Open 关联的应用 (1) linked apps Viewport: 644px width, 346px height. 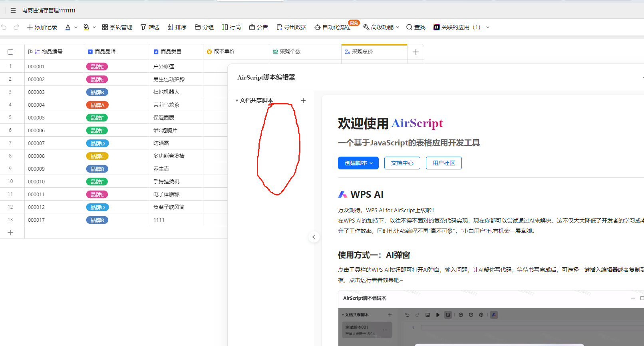tap(457, 27)
